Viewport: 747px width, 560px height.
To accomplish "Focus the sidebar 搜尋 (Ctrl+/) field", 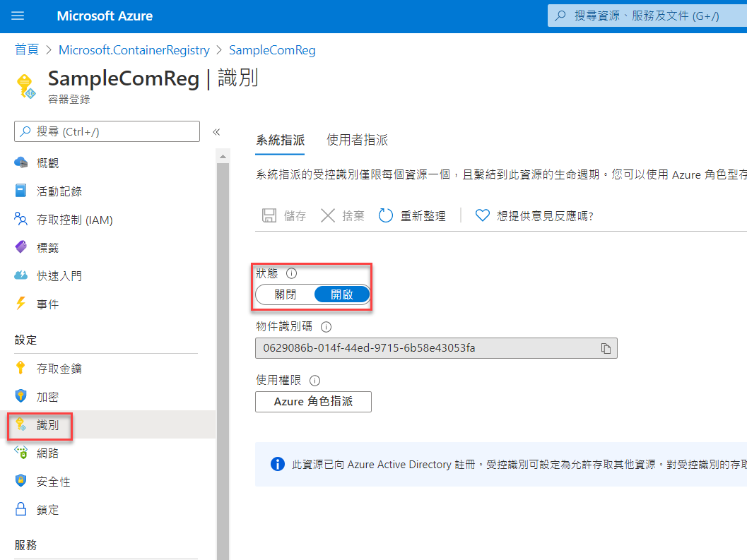I will coord(107,131).
